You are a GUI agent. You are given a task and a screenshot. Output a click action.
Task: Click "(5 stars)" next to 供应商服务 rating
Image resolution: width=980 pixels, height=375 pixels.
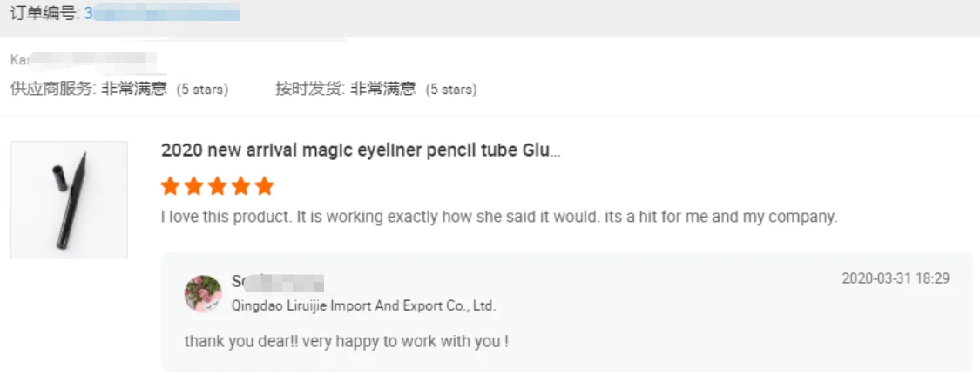pyautogui.click(x=202, y=90)
